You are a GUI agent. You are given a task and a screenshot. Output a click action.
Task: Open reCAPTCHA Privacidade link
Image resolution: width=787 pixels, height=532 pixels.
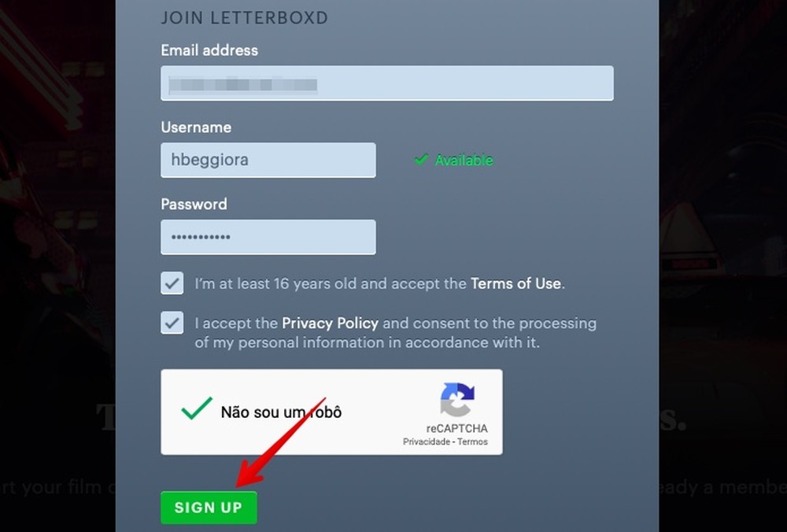pos(427,441)
